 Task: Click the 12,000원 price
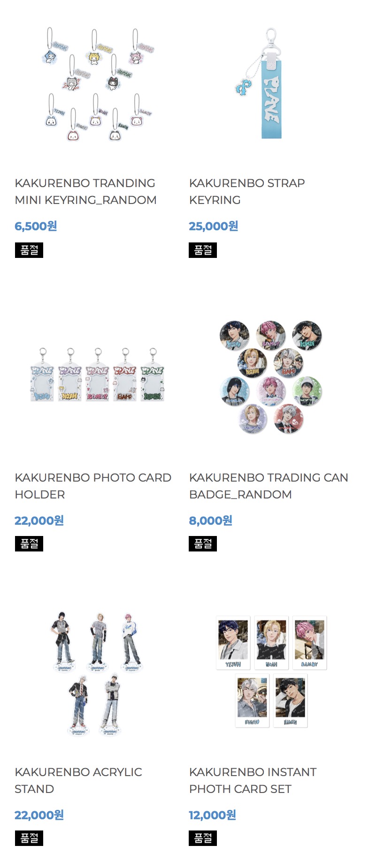[x=212, y=815]
